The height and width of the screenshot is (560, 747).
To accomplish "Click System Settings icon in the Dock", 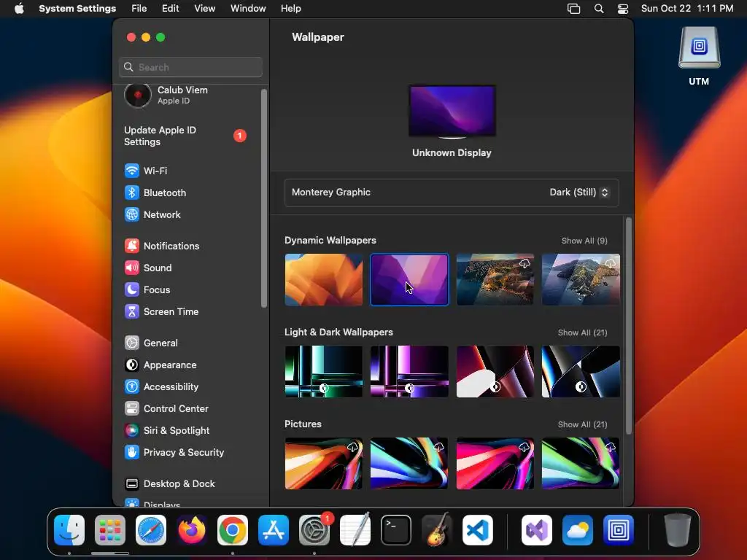I will (314, 530).
